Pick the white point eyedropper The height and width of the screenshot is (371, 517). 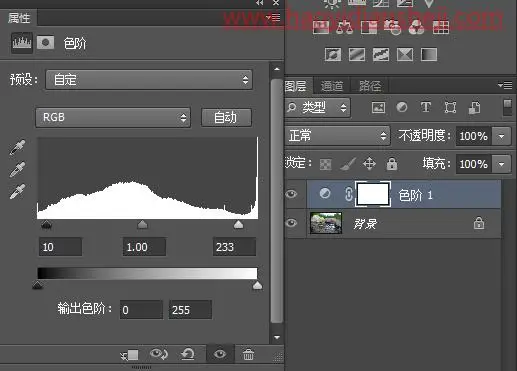click(17, 191)
